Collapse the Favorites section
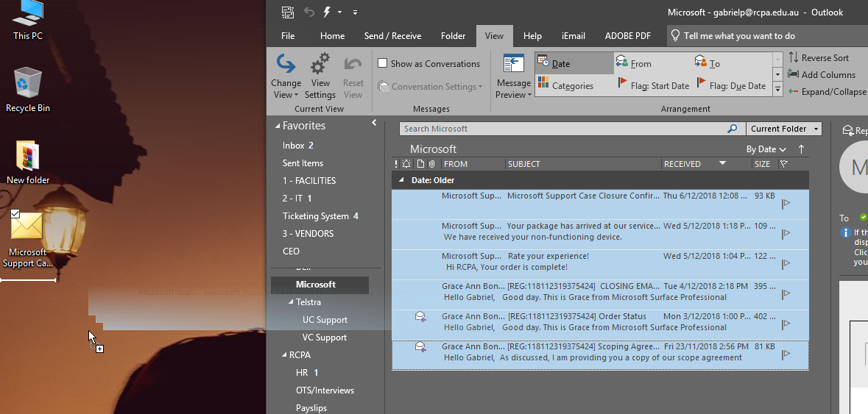The image size is (868, 414). coord(278,126)
